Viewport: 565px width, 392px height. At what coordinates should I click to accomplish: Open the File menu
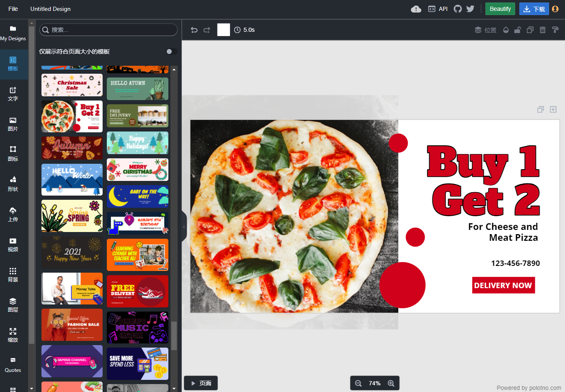click(13, 9)
